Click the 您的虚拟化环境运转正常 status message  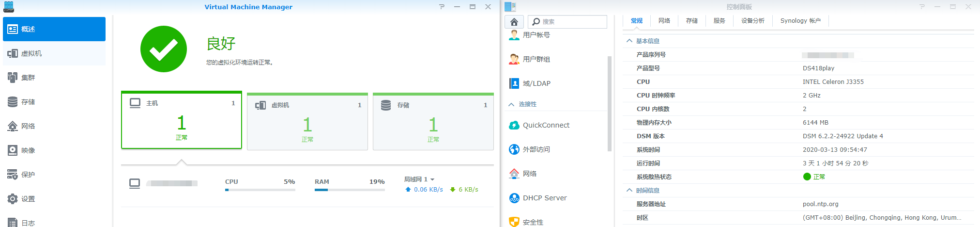[240, 63]
